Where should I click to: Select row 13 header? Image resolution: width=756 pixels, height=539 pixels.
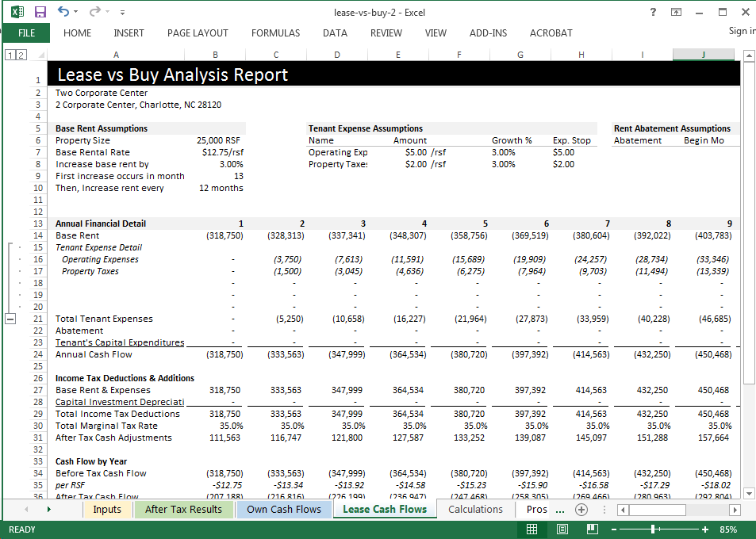tap(38, 224)
